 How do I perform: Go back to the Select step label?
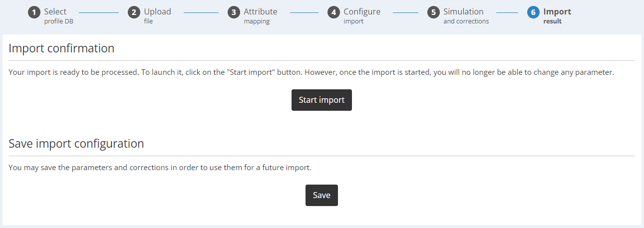point(55,11)
